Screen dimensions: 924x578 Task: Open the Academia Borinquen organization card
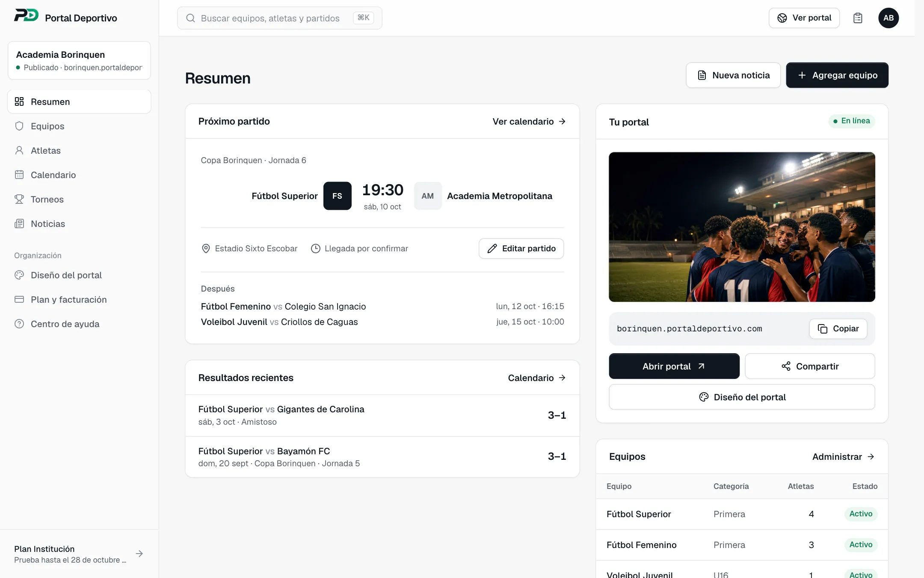pos(79,60)
